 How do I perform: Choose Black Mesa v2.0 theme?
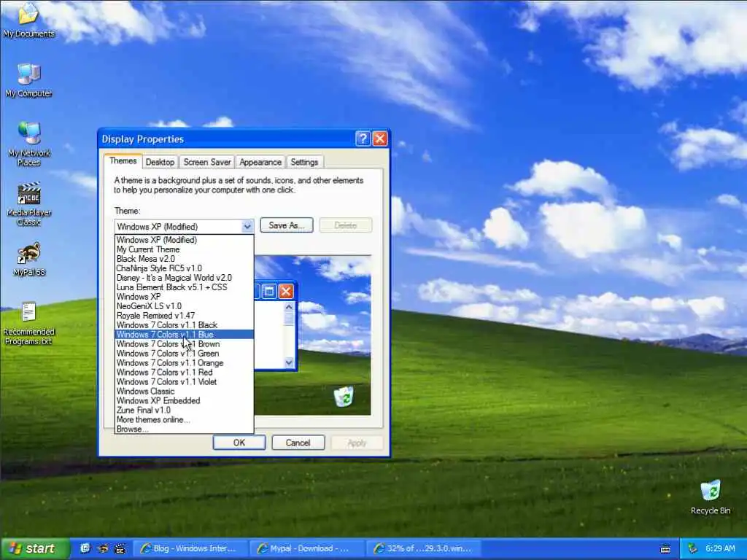click(x=185, y=259)
